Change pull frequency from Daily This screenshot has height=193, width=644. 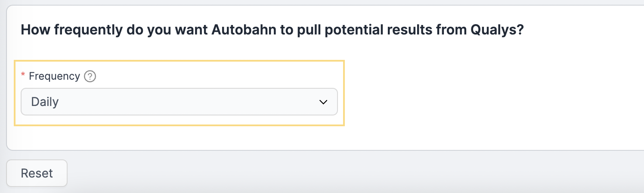pyautogui.click(x=179, y=102)
